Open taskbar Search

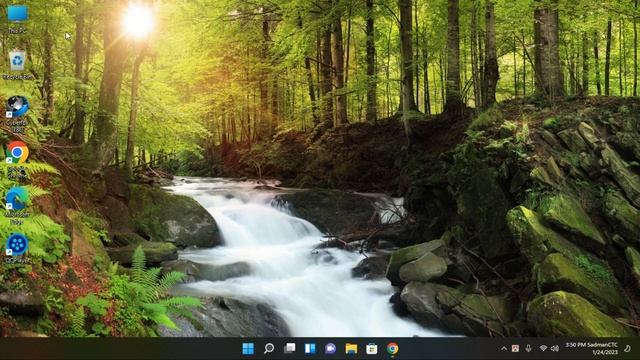[x=269, y=349]
